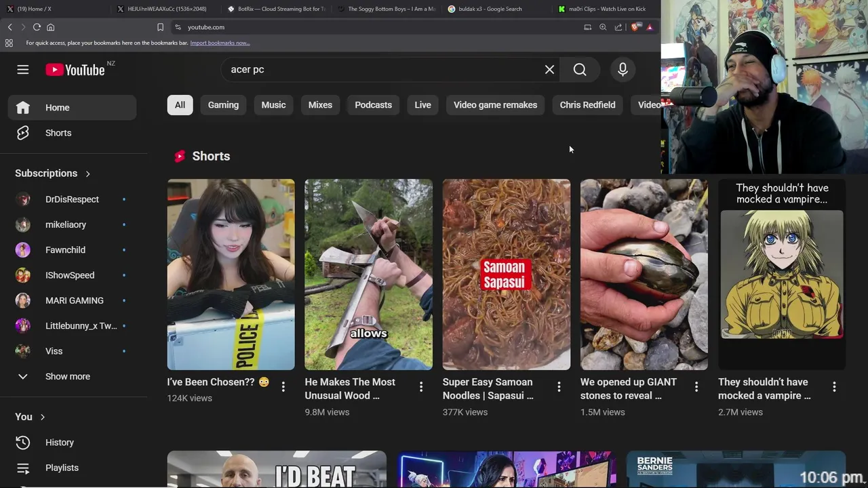Screen dimensions: 868x488
Task: Clear the search box with the X
Action: tap(549, 70)
